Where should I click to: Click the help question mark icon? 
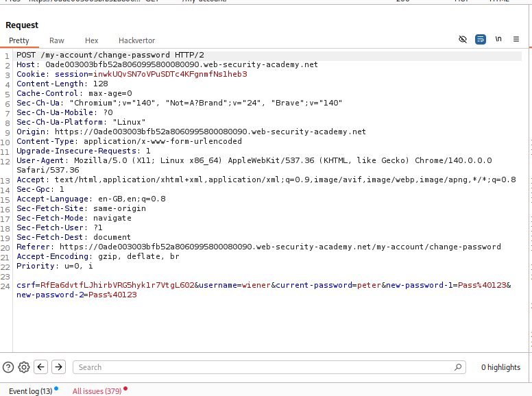click(8, 367)
